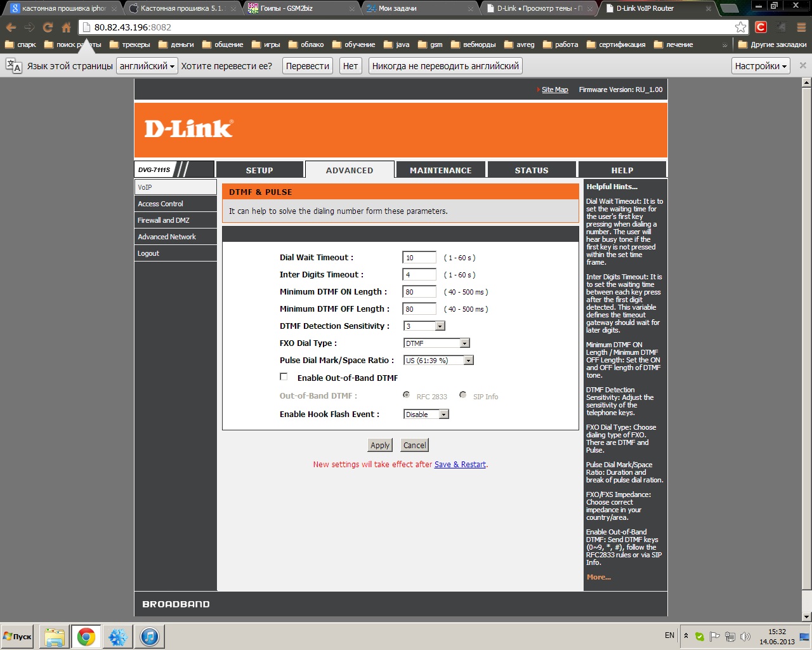
Task: Select the RFC 2833 radio button
Action: tap(407, 395)
